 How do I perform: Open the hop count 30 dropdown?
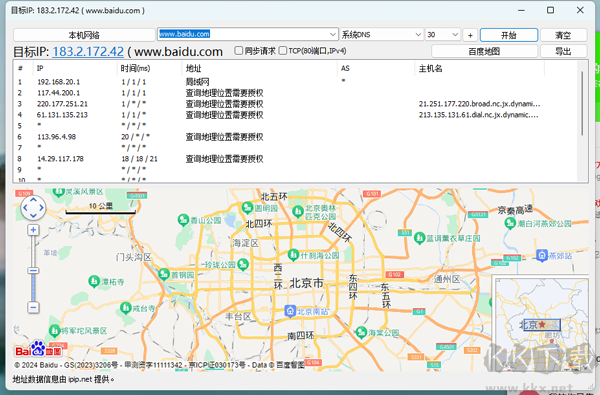[455, 34]
